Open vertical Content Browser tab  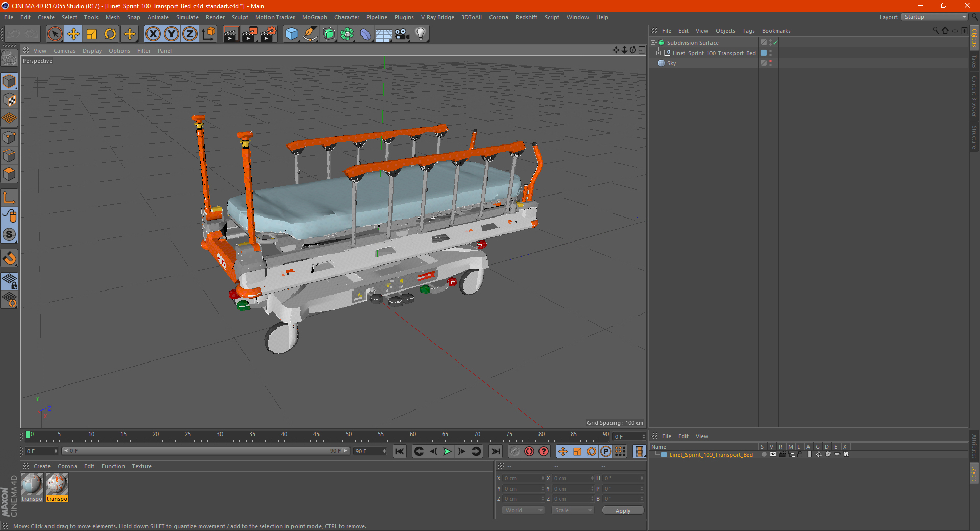[974, 96]
